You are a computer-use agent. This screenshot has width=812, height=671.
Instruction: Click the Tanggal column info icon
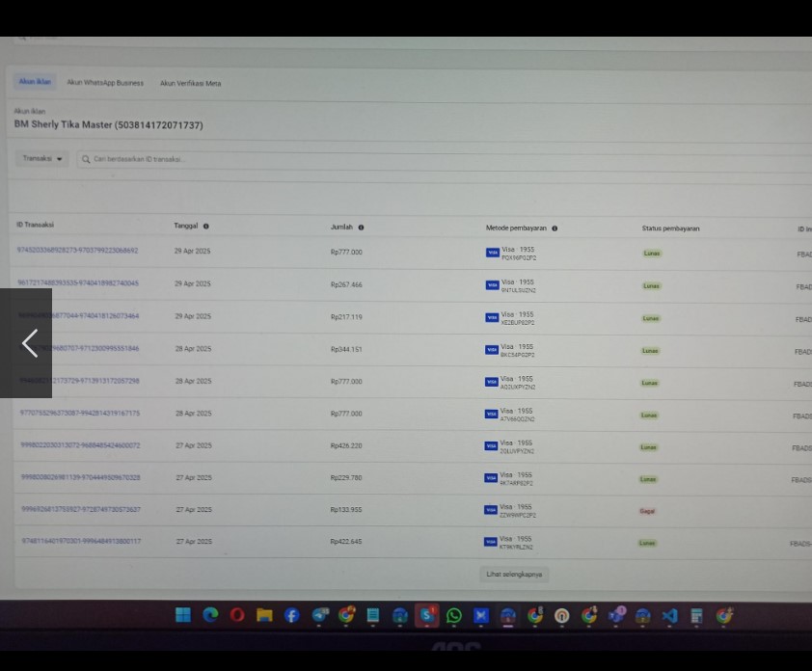205,227
